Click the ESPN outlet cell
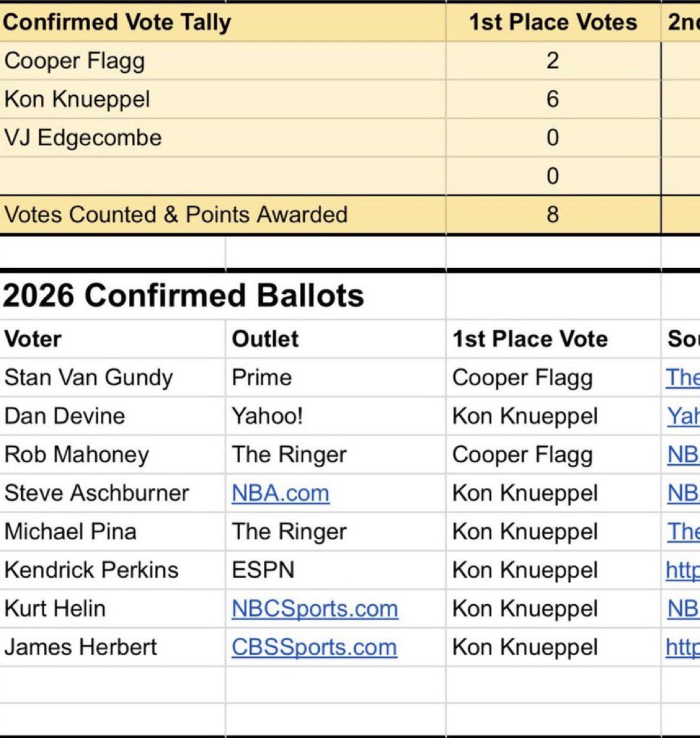This screenshot has width=700, height=738. coord(263,570)
